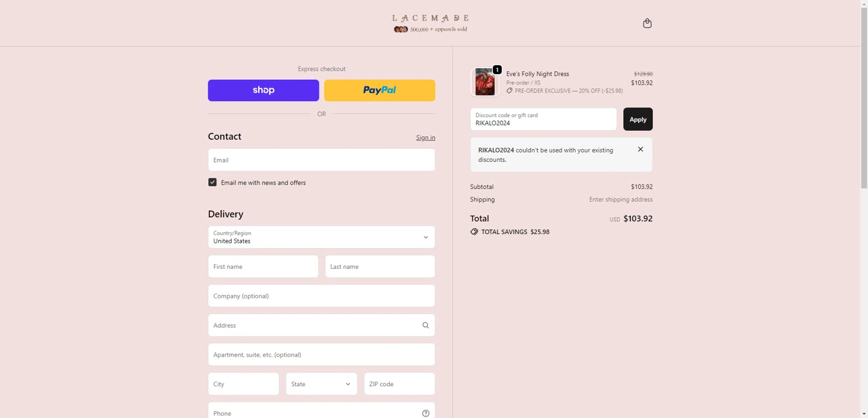This screenshot has height=418, width=868.
Task: Open Eve's Folly Night Dress thumbnail
Action: [484, 82]
